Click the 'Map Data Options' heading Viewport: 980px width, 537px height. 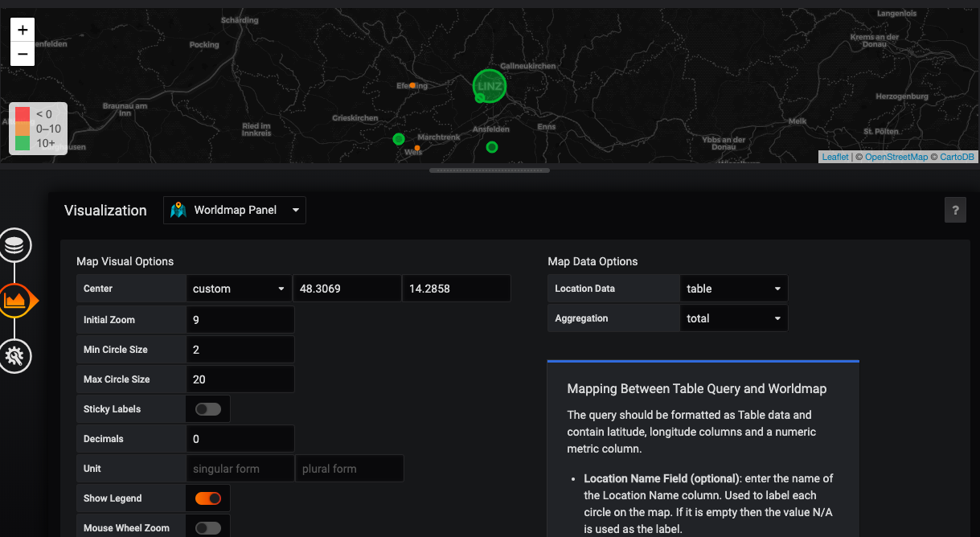click(593, 261)
